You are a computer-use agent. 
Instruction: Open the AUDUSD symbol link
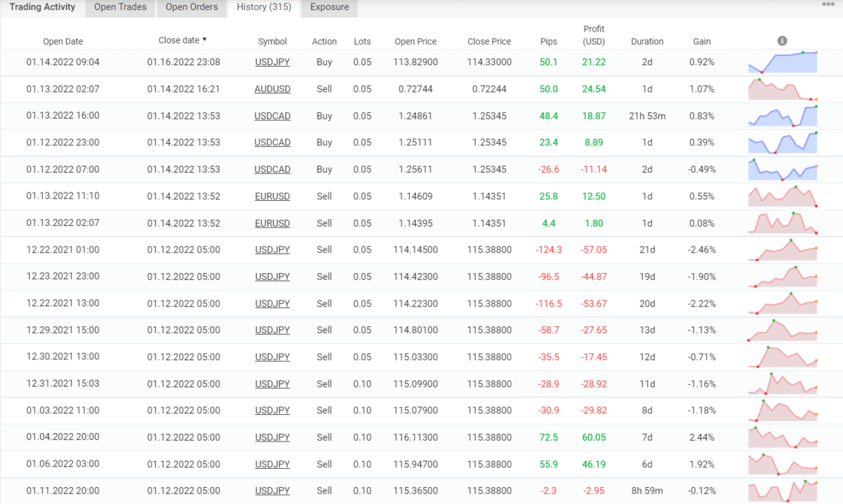pyautogui.click(x=273, y=89)
